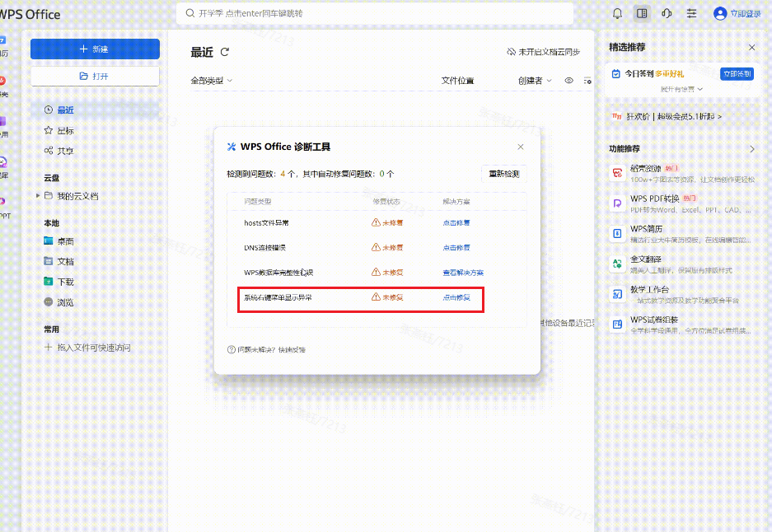The image size is (772, 532).
Task: Click 点击修复 for DNS连接错误
Action: [456, 248]
